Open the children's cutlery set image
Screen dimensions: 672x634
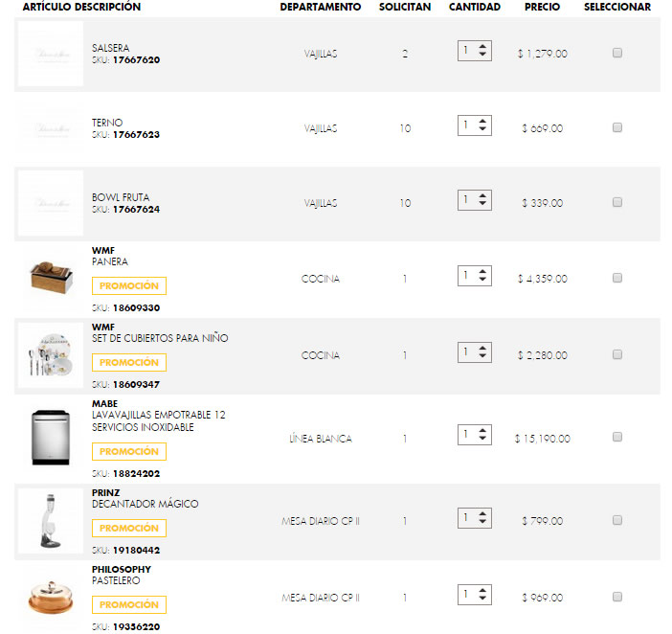click(x=50, y=355)
